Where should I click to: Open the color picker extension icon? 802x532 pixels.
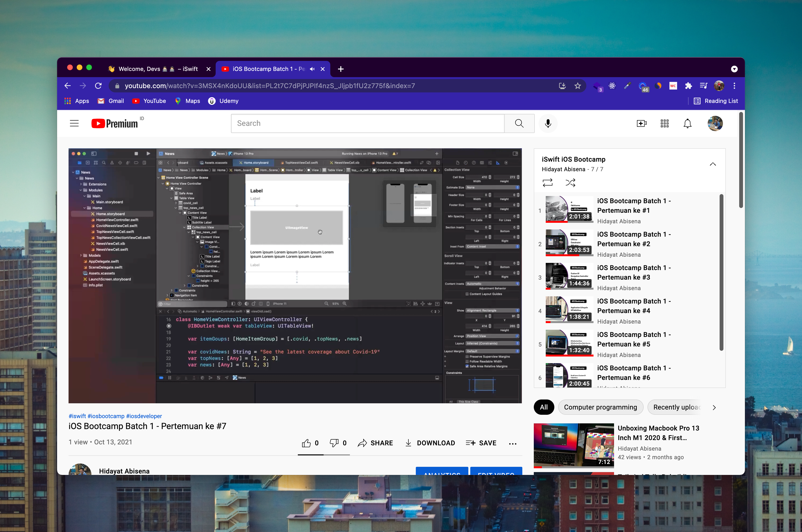[x=627, y=86]
